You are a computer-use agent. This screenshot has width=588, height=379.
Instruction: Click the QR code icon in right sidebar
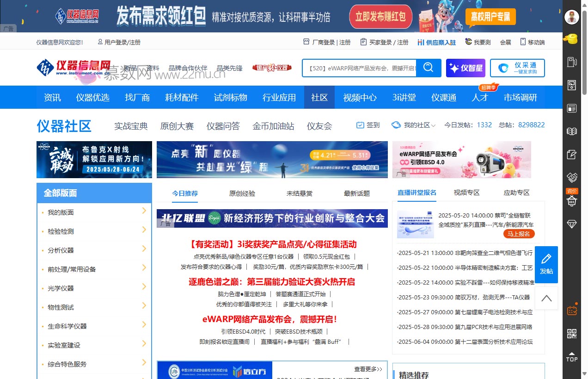click(x=572, y=333)
